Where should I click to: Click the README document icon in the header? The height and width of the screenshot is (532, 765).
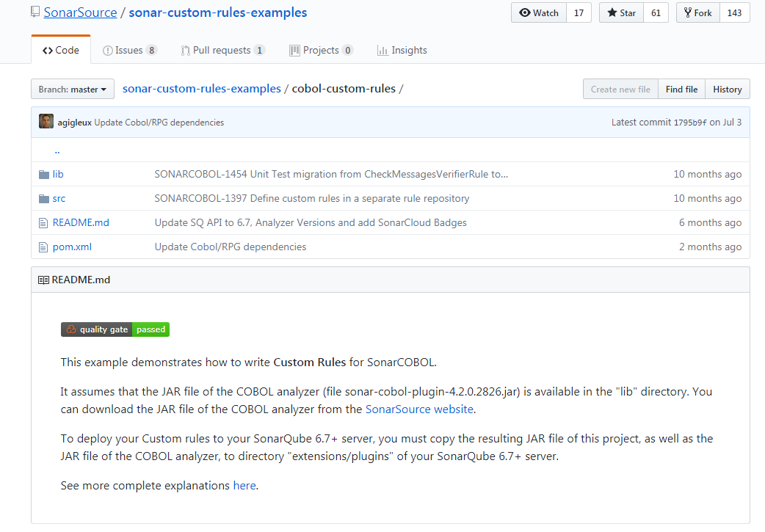pyautogui.click(x=43, y=280)
